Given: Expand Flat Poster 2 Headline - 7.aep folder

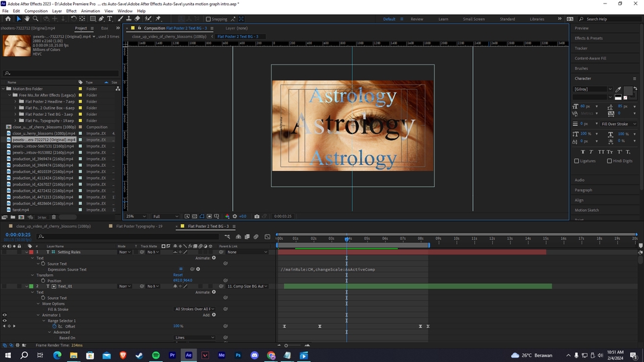Looking at the screenshot, I should (x=15, y=101).
